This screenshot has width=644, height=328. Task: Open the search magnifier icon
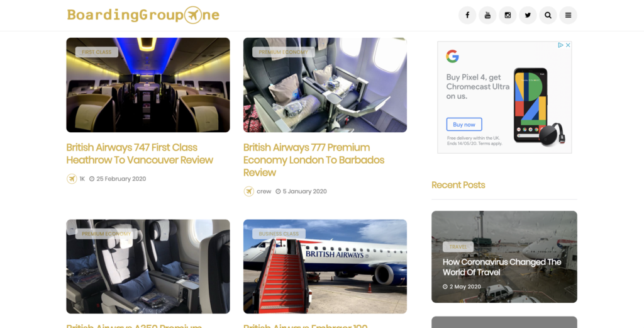pos(548,15)
